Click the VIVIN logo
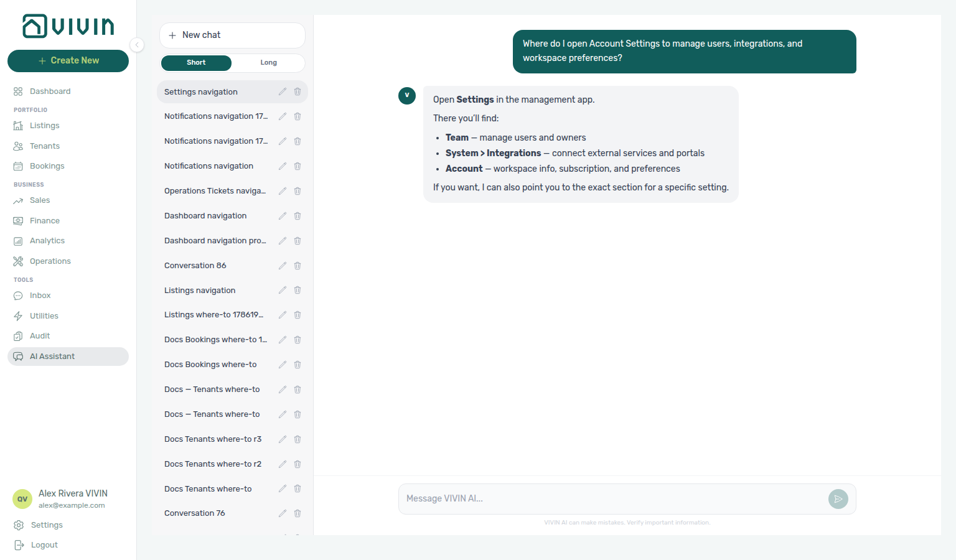Viewport: 956px width, 560px height. click(x=68, y=26)
